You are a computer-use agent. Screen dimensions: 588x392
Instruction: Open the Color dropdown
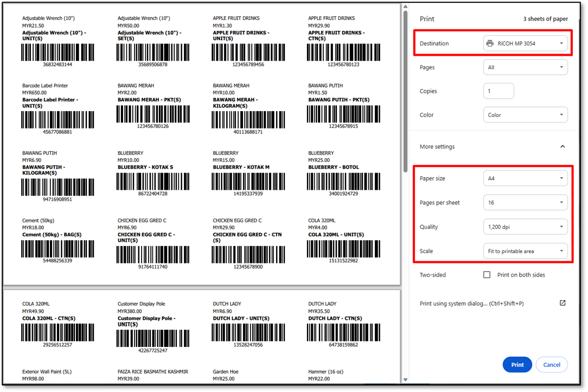tap(525, 115)
